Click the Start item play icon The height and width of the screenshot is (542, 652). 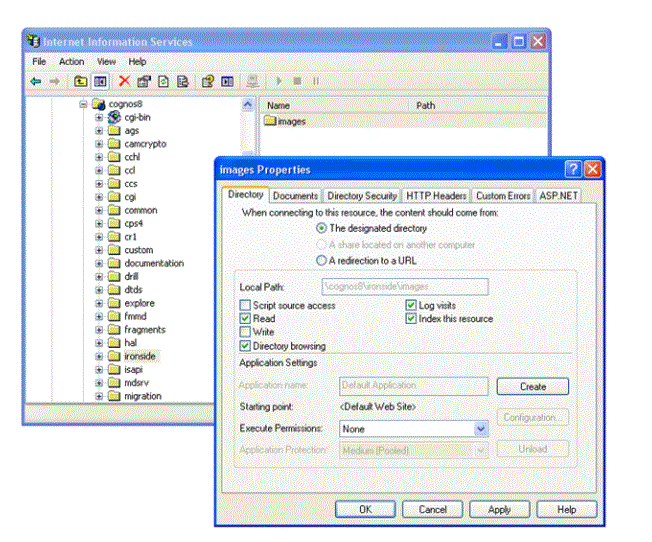pyautogui.click(x=279, y=81)
